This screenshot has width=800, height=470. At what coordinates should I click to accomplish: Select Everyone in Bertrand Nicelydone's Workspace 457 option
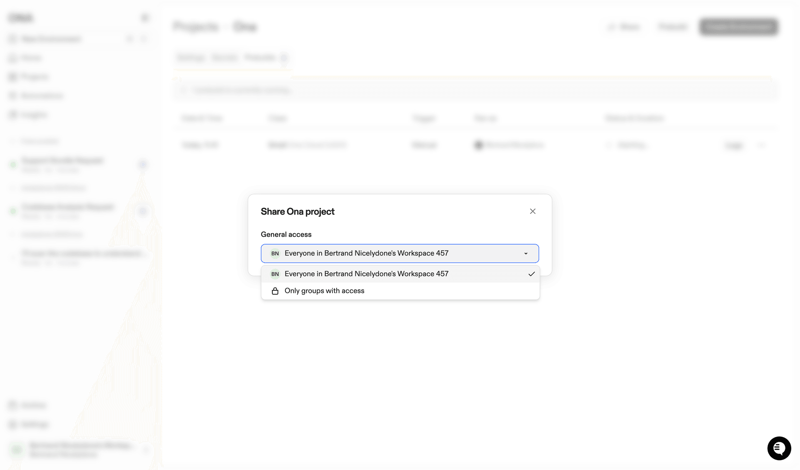coord(366,274)
